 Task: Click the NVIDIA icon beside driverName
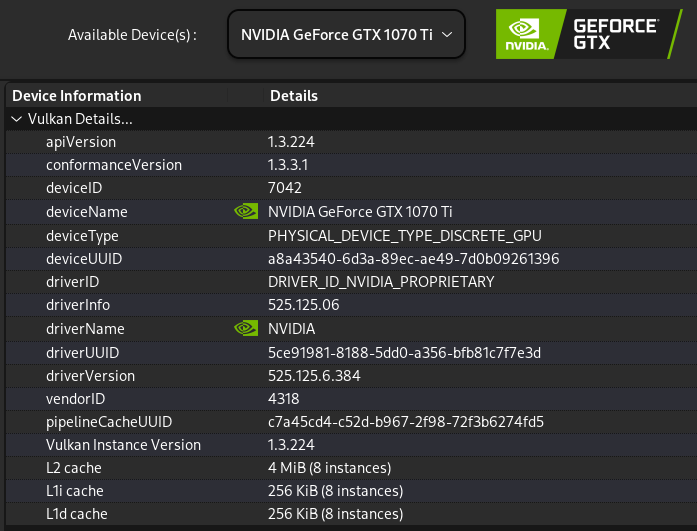[246, 328]
